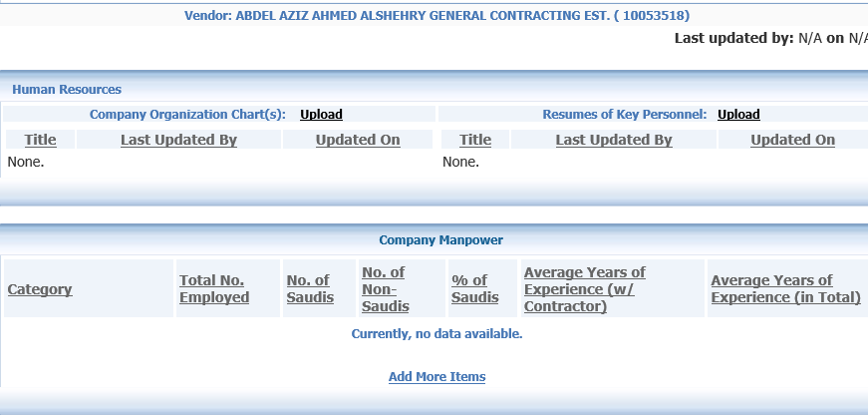Sort organization chart table by Updated On
This screenshot has width=868, height=416.
click(x=358, y=140)
